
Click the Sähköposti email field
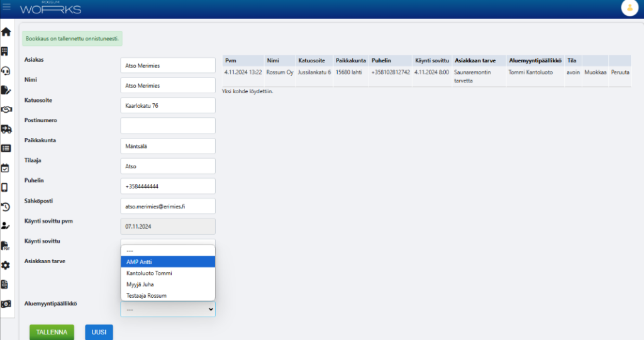pos(167,207)
